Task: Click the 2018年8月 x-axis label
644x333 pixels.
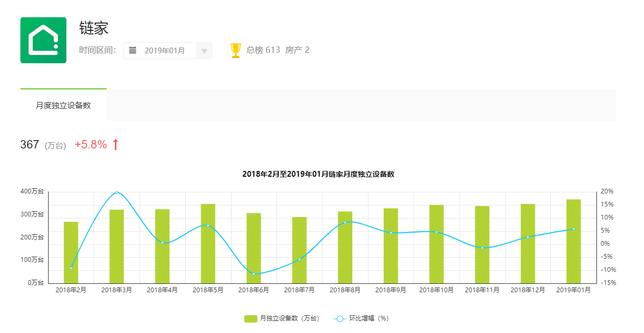Action: coord(345,290)
